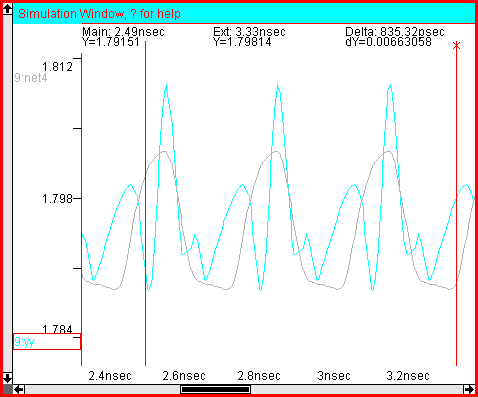Click the 1.784 axis label

click(57, 329)
